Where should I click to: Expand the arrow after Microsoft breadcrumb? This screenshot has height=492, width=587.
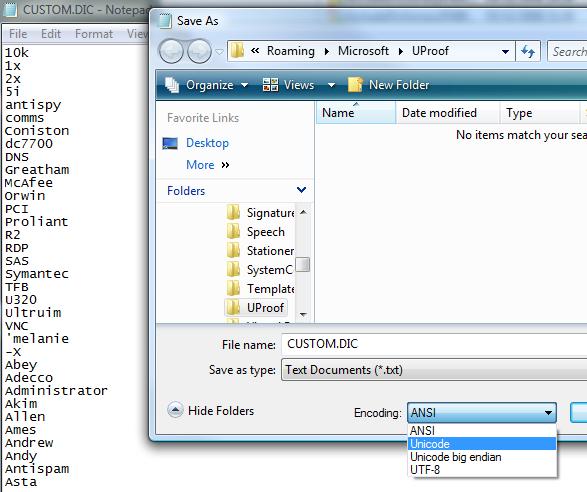pyautogui.click(x=401, y=51)
